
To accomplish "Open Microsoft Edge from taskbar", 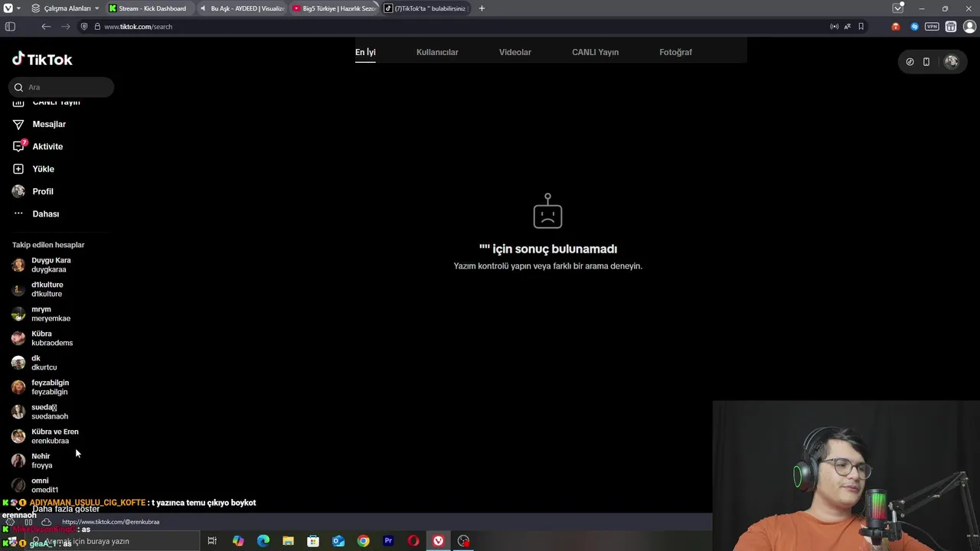I will (263, 541).
